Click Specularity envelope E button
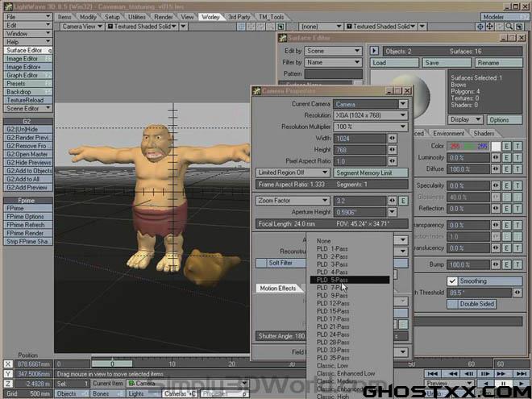The width and height of the screenshot is (532, 399). point(506,186)
